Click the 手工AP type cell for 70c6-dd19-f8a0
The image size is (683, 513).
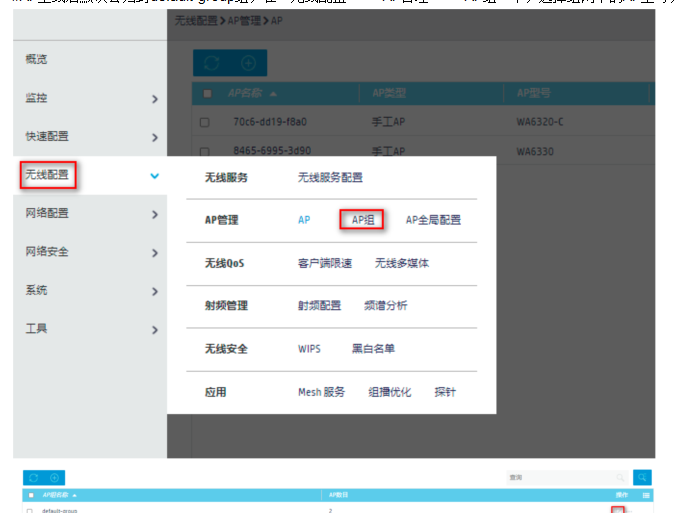[x=389, y=122]
